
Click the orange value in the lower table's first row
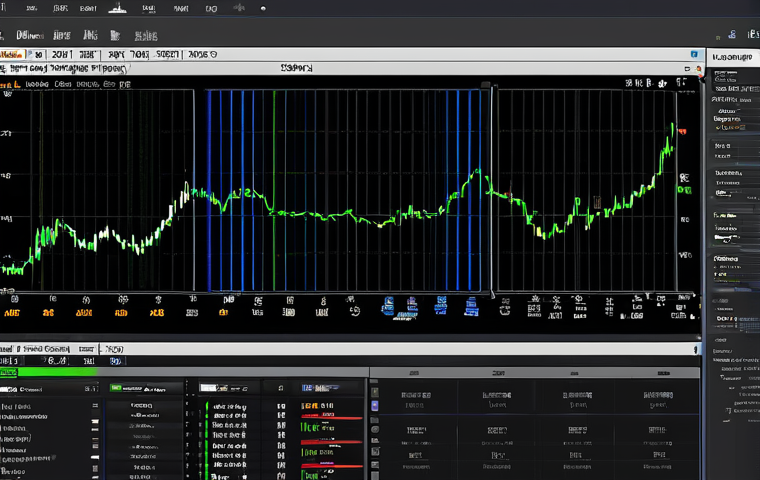click(308, 406)
